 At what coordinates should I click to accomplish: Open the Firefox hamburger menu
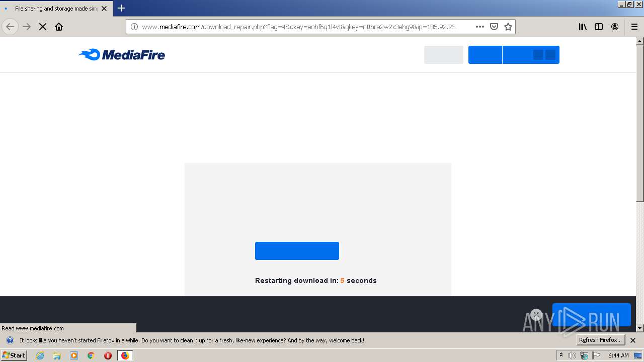[x=634, y=27]
